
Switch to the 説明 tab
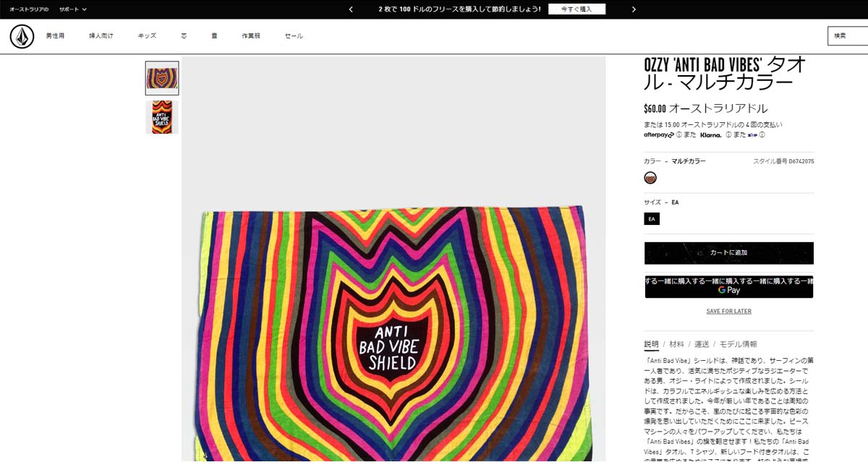[652, 344]
